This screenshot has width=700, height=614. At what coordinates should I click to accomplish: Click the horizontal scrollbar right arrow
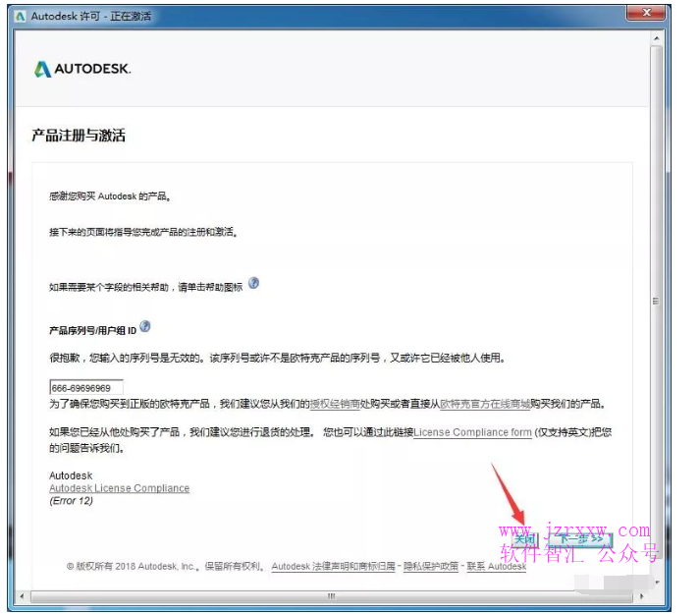tap(641, 596)
